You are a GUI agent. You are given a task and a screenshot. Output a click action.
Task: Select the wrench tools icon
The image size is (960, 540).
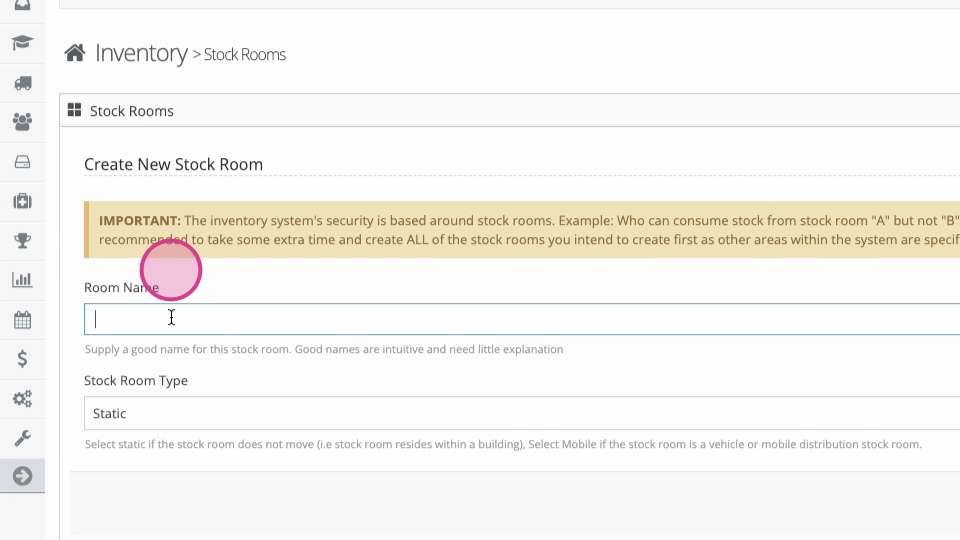coord(22,438)
